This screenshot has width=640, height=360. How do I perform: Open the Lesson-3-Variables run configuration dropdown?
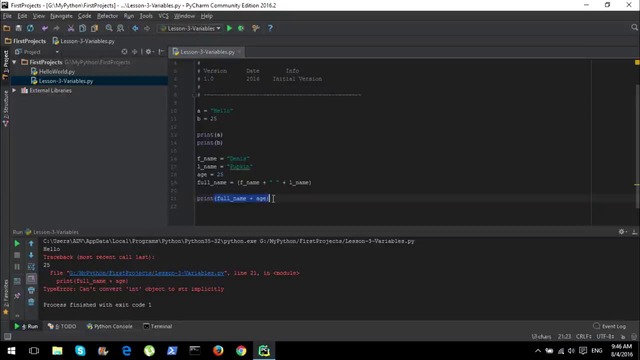(x=191, y=28)
